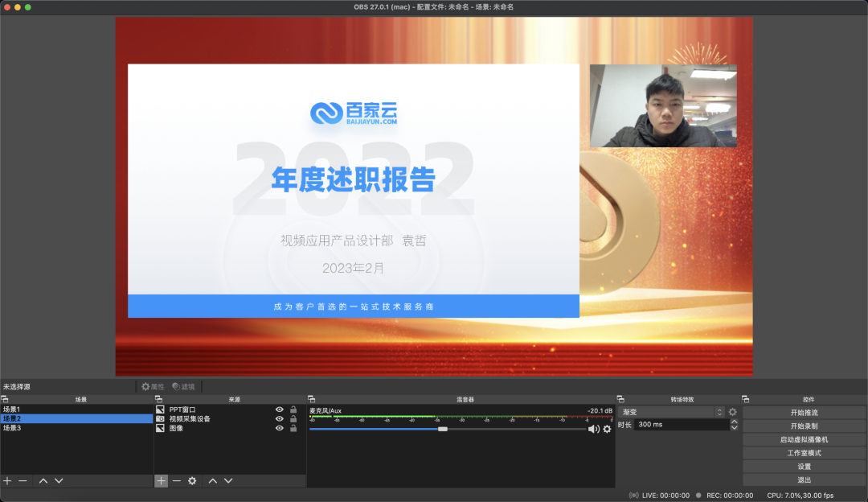Select 场景1 in the scenes list
This screenshot has height=502, width=868.
(12, 409)
